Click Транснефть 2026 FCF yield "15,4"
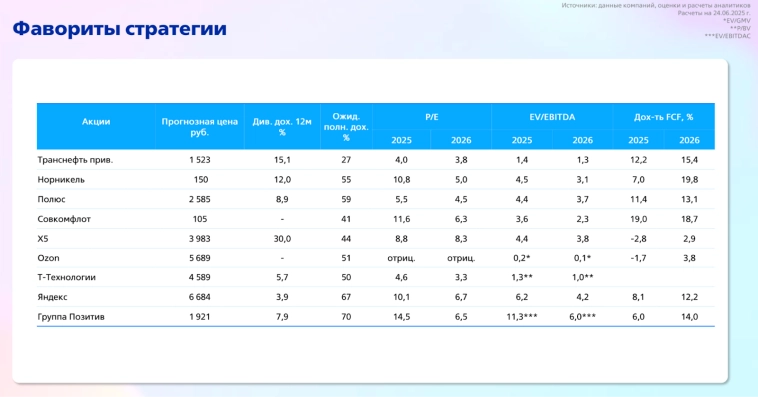The image size is (758, 397). click(x=689, y=160)
